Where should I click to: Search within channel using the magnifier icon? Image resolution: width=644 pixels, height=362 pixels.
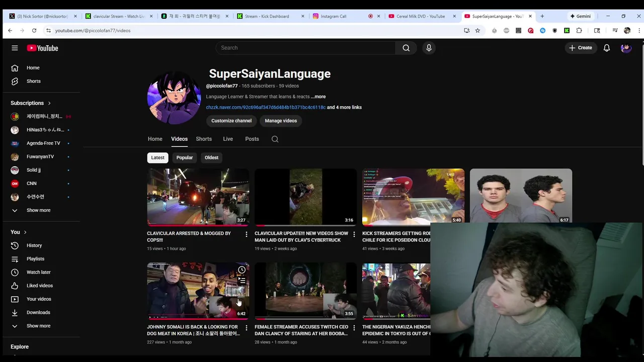tap(275, 139)
